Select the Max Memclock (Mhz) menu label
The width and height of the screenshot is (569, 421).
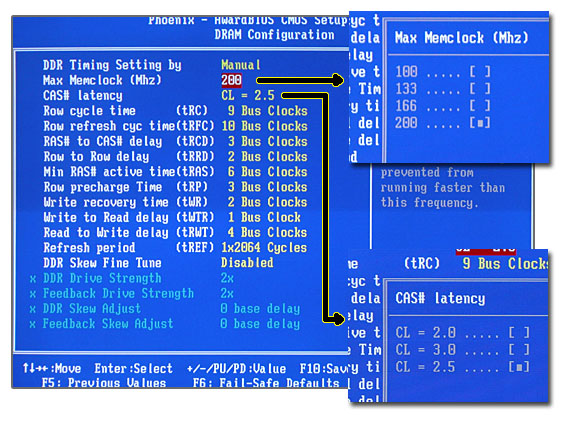coord(102,80)
